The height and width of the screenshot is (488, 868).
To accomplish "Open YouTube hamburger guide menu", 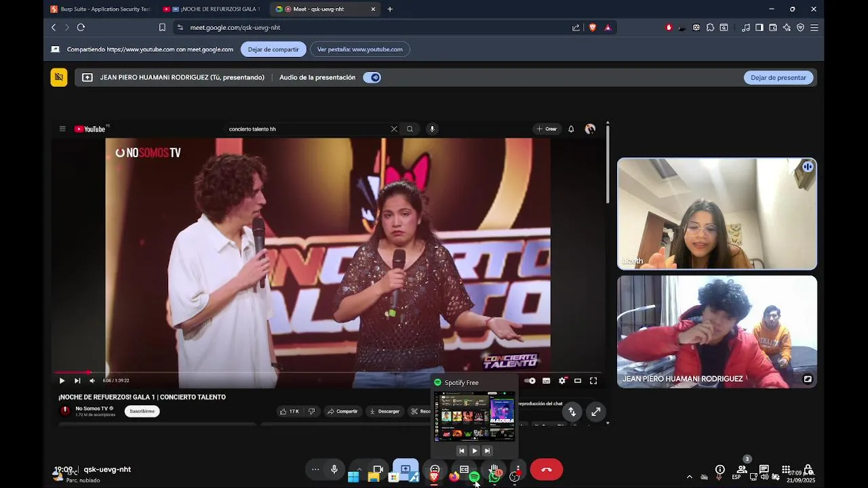I will point(62,129).
